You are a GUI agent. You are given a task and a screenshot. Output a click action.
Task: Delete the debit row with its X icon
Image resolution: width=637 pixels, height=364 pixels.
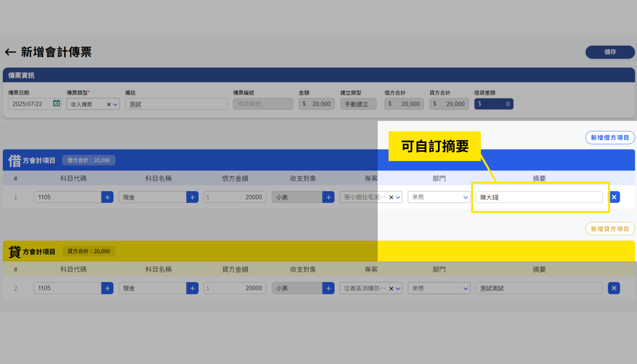click(614, 197)
